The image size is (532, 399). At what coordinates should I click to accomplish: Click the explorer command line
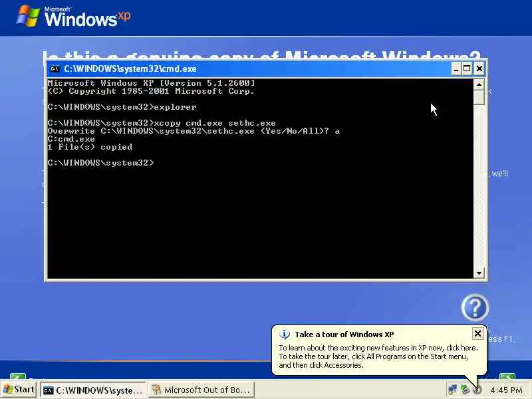122,107
